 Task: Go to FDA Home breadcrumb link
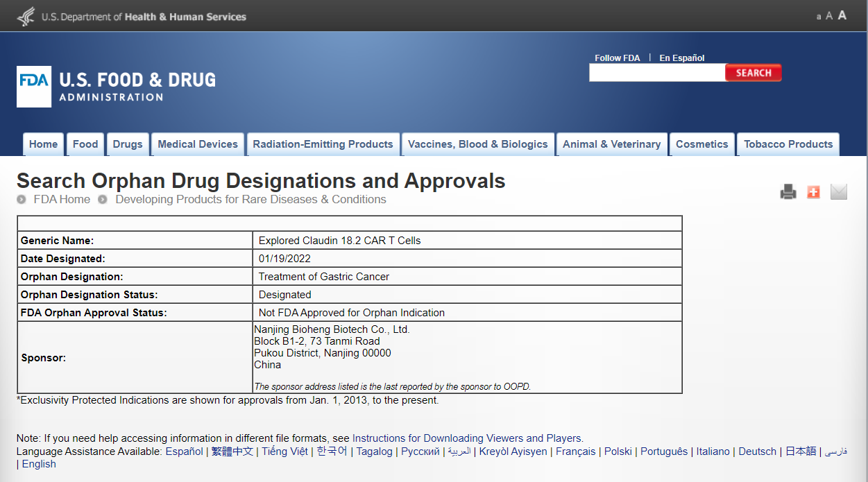(62, 200)
